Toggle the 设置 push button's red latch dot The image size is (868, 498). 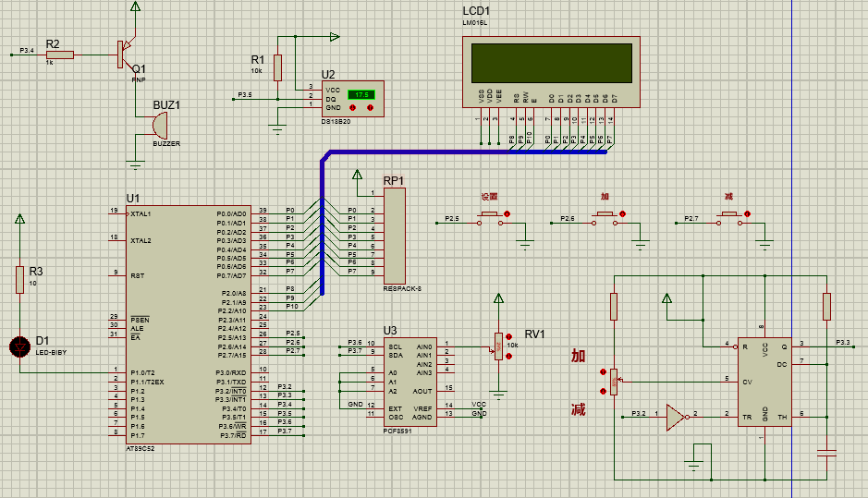coord(507,214)
